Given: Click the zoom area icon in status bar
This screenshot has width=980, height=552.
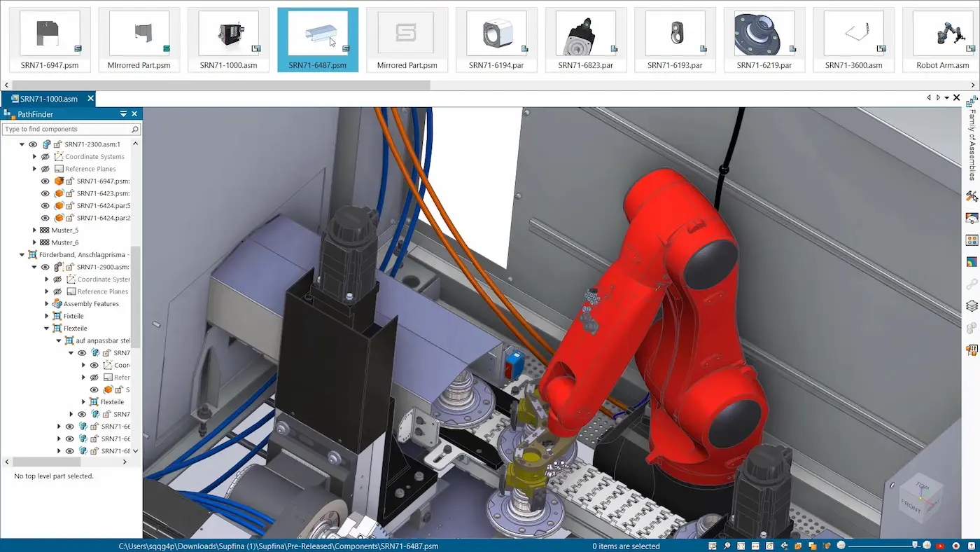Looking at the screenshot, I should [x=713, y=546].
